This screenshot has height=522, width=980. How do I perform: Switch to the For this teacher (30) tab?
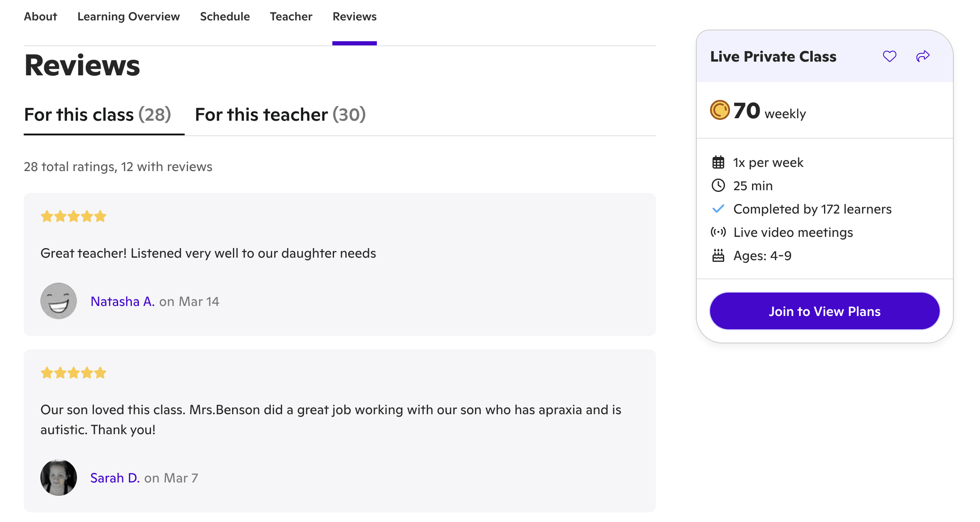280,114
